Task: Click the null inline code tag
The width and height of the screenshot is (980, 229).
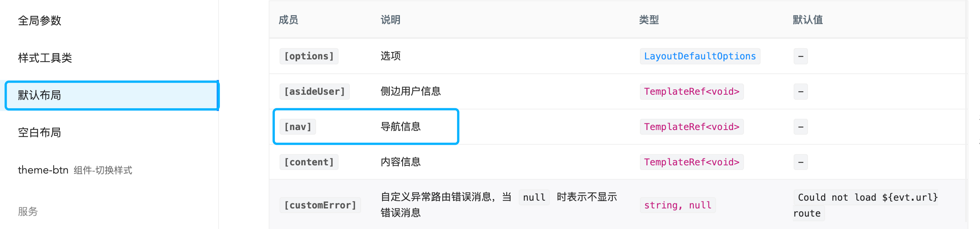Action: (534, 198)
